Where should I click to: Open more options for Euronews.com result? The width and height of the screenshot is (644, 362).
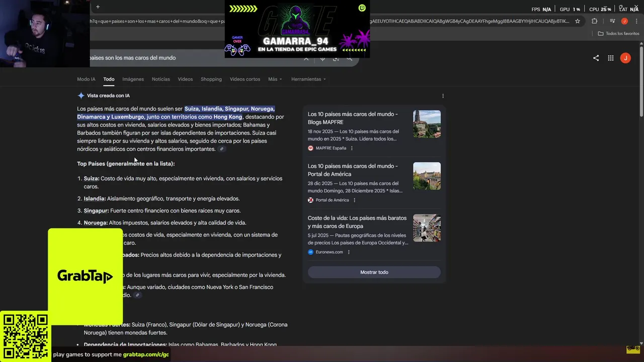(349, 252)
